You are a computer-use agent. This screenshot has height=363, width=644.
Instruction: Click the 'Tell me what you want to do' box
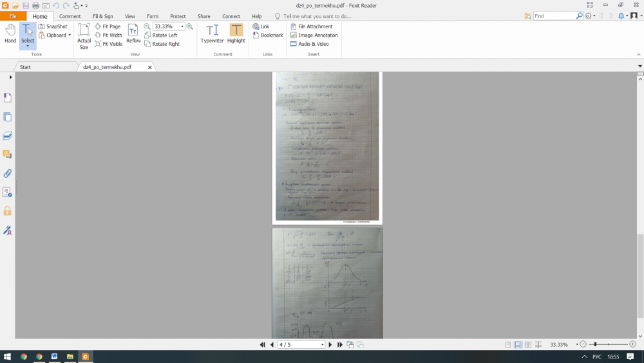314,16
